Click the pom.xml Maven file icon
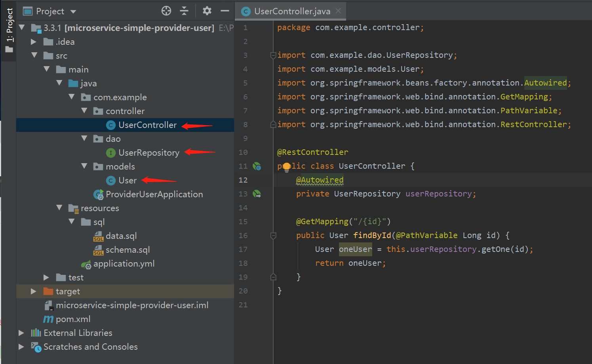Viewport: 592px width, 364px height. click(x=48, y=319)
